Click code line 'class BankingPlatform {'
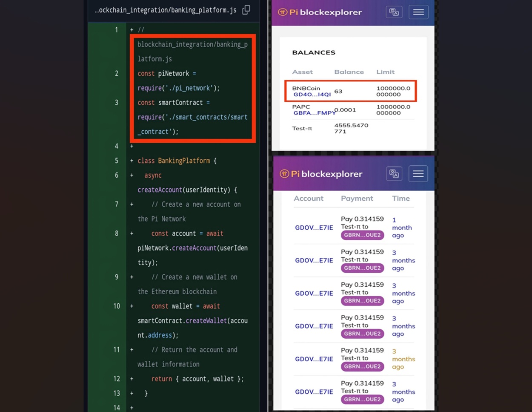 click(177, 161)
